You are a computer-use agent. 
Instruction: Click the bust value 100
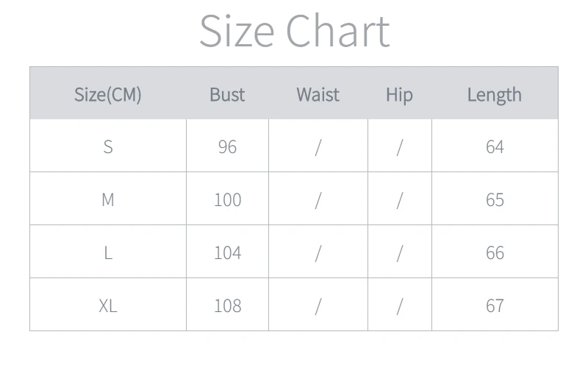pyautogui.click(x=227, y=199)
